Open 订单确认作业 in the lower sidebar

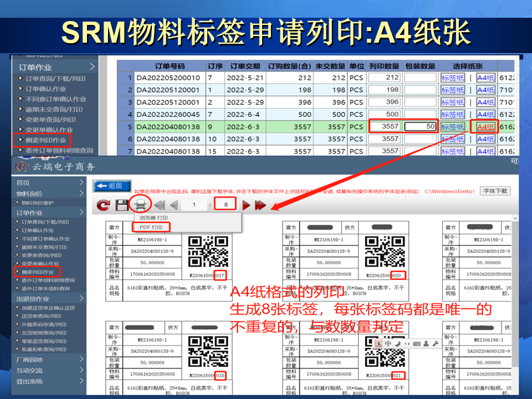37,230
